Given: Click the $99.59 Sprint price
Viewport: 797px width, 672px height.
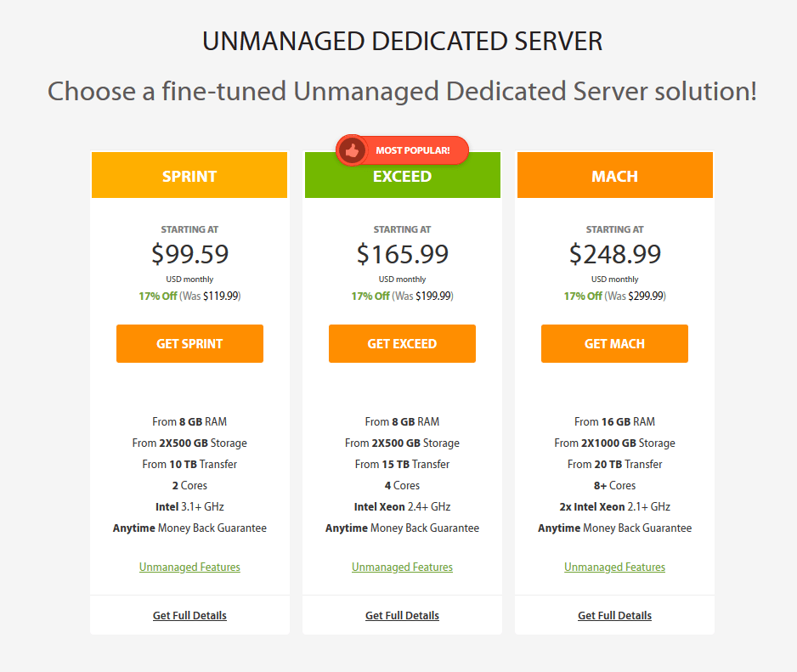Looking at the screenshot, I should pos(189,254).
